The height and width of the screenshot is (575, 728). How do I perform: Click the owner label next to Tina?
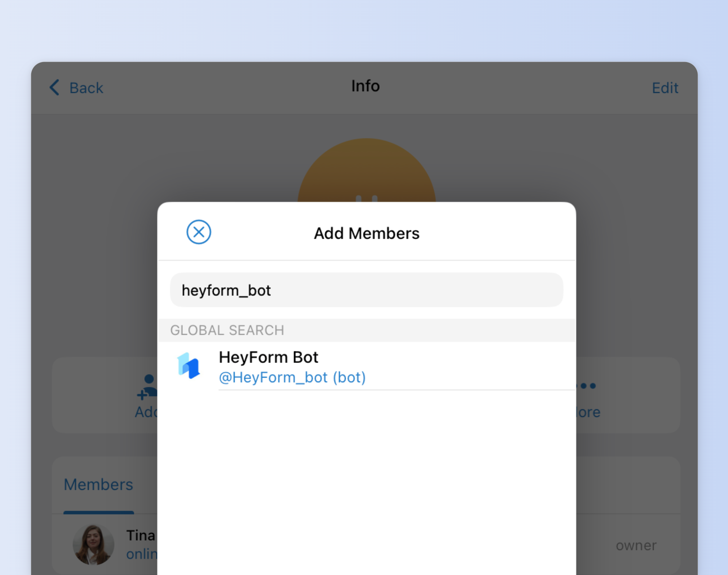[x=636, y=545]
